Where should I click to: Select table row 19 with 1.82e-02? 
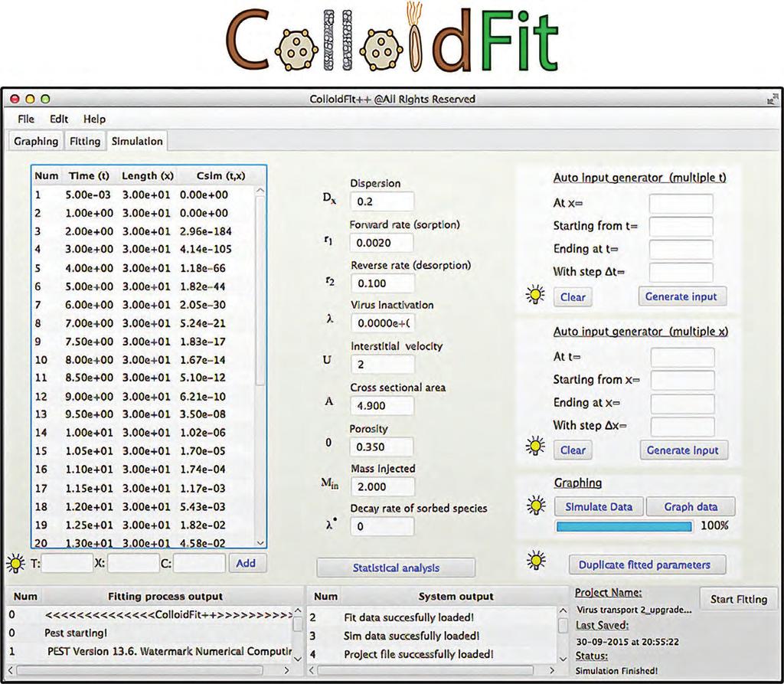coord(144,525)
